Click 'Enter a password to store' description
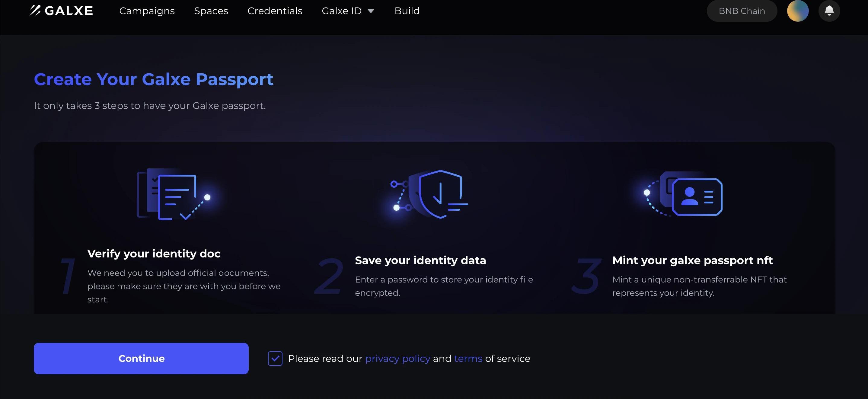Image resolution: width=868 pixels, height=399 pixels. (444, 286)
